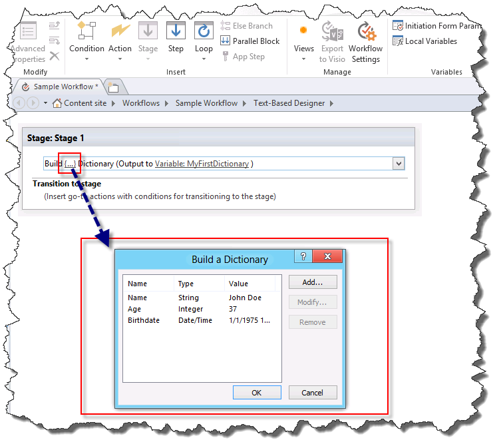The image size is (501, 448).
Task: Select Sample Workflow in the breadcrumb
Action: 206,103
